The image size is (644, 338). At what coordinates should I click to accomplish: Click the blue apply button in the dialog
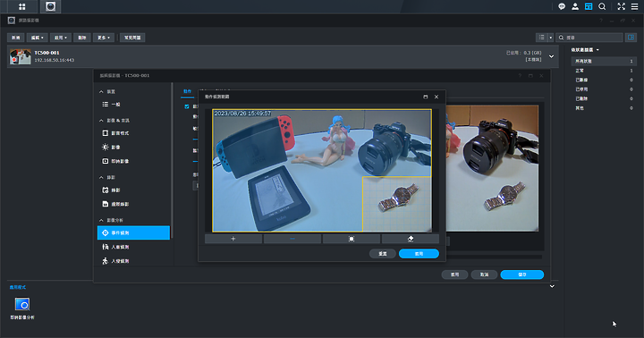[419, 254]
